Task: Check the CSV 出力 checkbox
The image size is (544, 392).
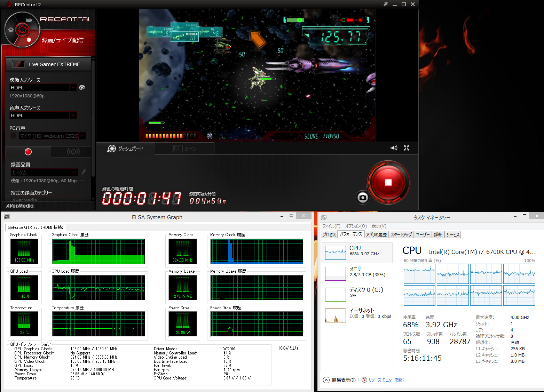Action: 277,348
